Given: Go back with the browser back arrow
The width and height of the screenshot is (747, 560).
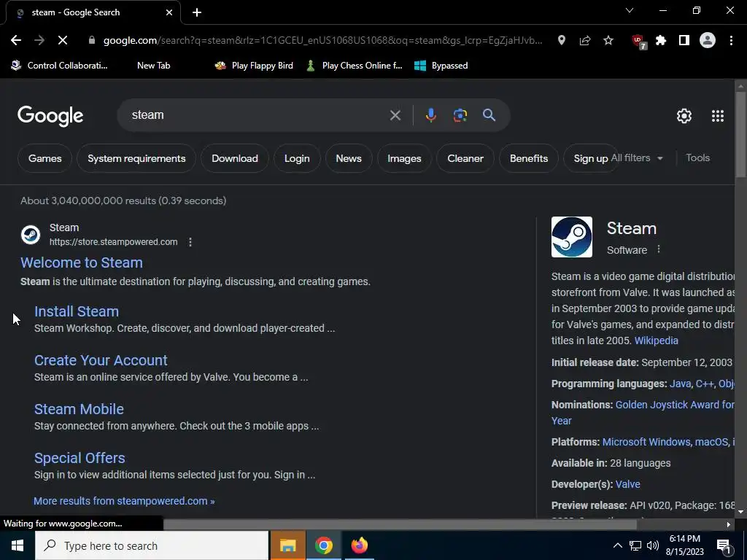Looking at the screenshot, I should click(x=16, y=41).
